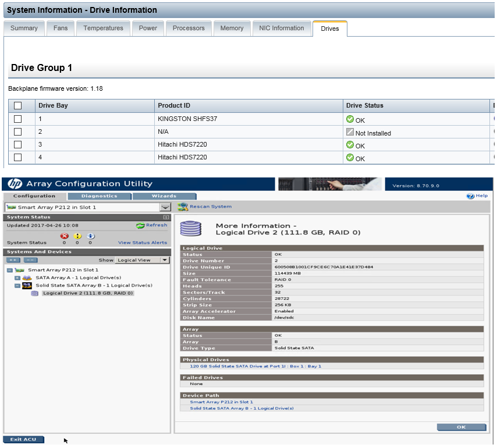This screenshot has height=448, width=497.
Task: Collapse the Solid State SATA Array B node
Action: (x=17, y=286)
